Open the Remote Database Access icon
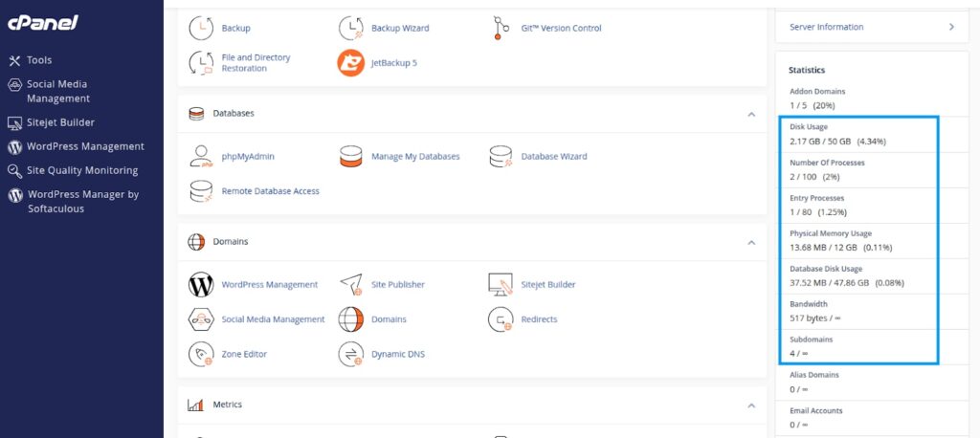Image resolution: width=980 pixels, height=438 pixels. pos(201,191)
